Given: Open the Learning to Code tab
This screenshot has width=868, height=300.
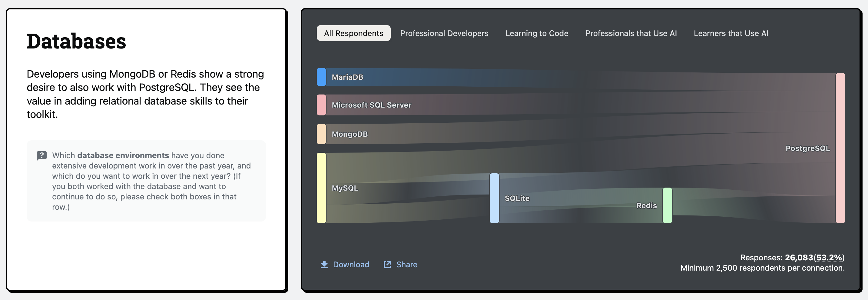Looking at the screenshot, I should [536, 33].
